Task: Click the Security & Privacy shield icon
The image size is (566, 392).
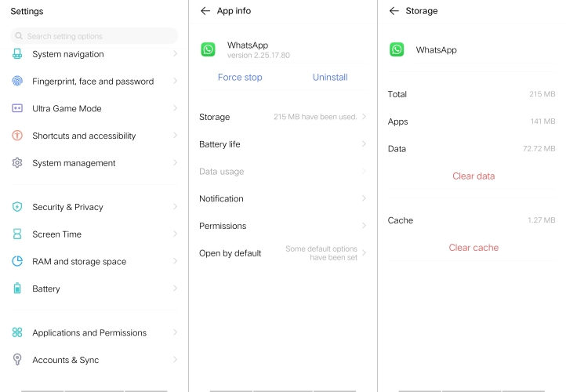Action: 17,207
